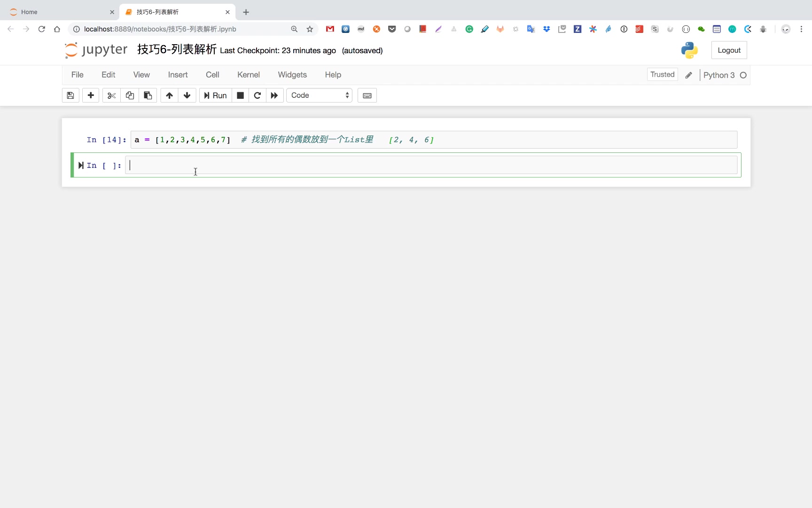Move the selected cell up
This screenshot has width=812, height=508.
(x=169, y=95)
